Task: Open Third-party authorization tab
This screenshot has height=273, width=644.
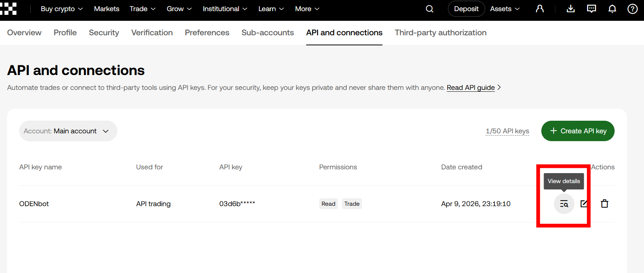Action: click(440, 33)
